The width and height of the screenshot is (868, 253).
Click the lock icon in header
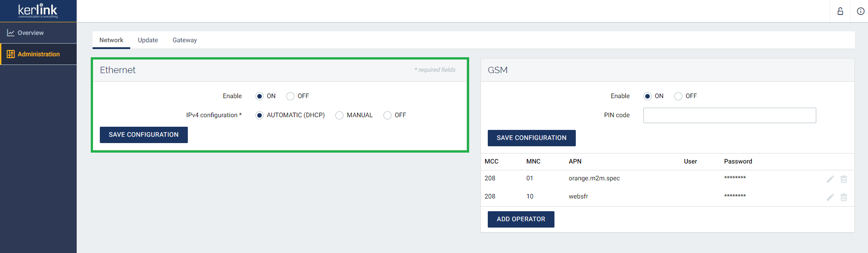[840, 11]
